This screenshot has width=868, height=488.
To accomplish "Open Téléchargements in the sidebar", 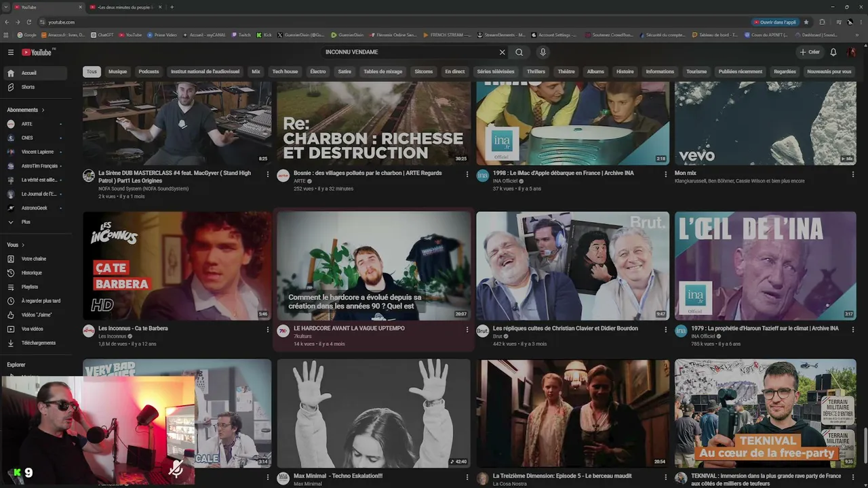I will pyautogui.click(x=37, y=343).
